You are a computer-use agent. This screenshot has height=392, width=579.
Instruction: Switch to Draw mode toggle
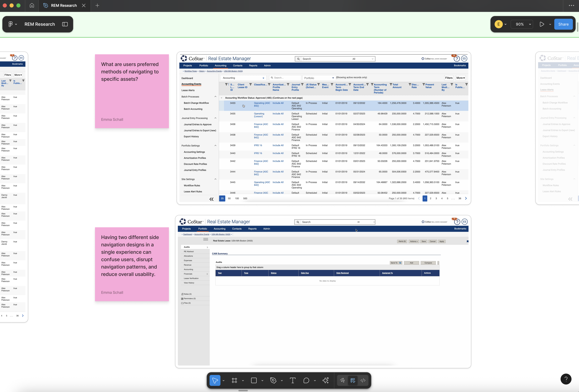[x=342, y=380]
